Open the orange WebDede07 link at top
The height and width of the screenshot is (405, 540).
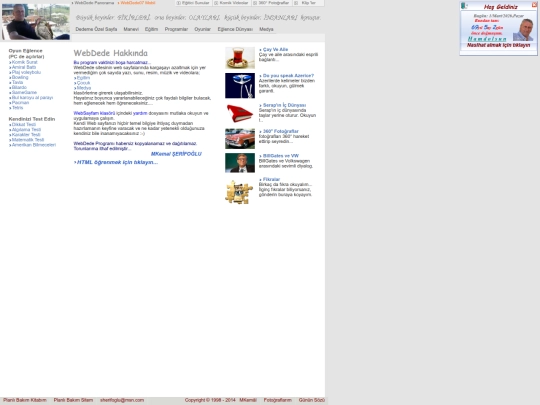[x=137, y=3]
